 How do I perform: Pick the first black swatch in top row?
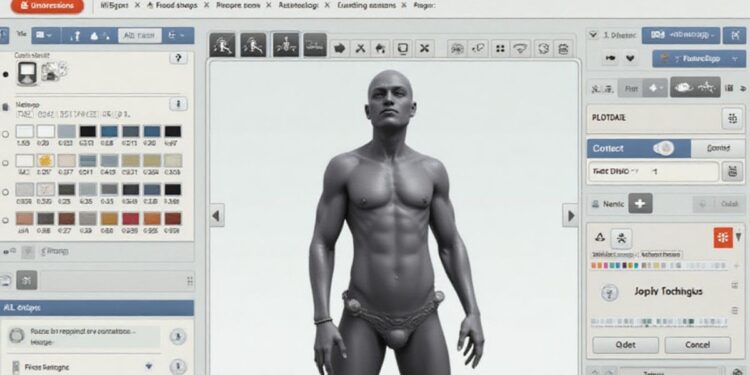[88, 132]
